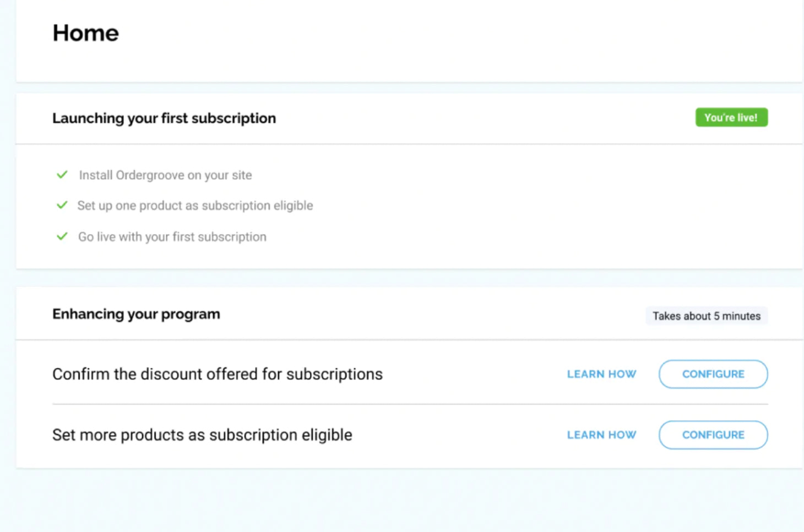804x532 pixels.
Task: Open Learn How for more eligible products
Action: (x=601, y=435)
